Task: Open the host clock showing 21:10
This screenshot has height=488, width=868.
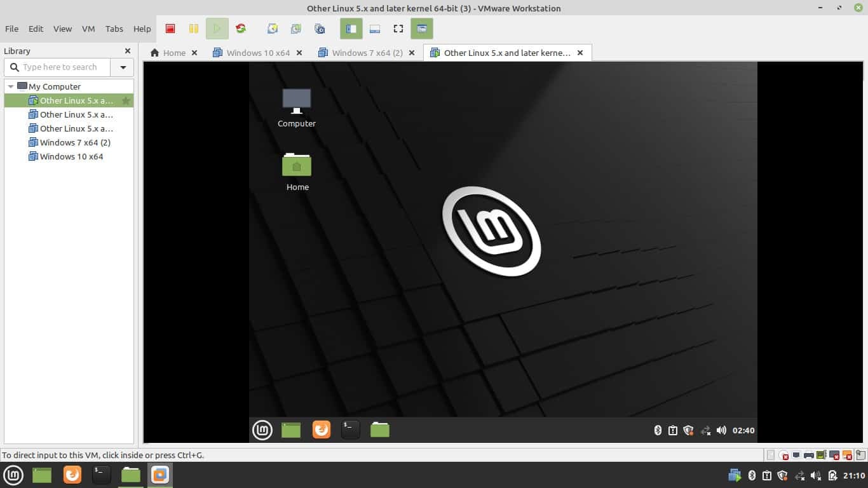Action: click(x=854, y=475)
